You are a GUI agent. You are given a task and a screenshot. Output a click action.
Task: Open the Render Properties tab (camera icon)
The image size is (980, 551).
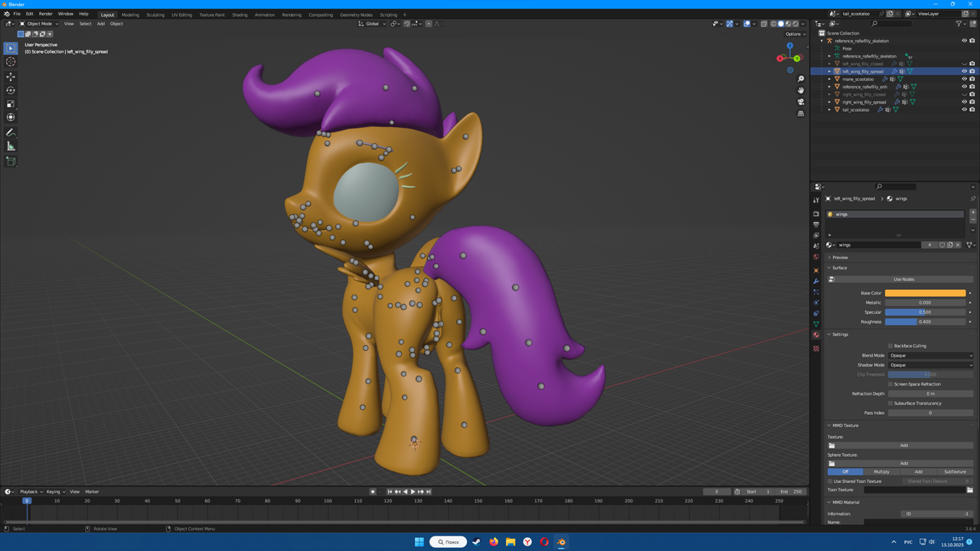(x=816, y=214)
